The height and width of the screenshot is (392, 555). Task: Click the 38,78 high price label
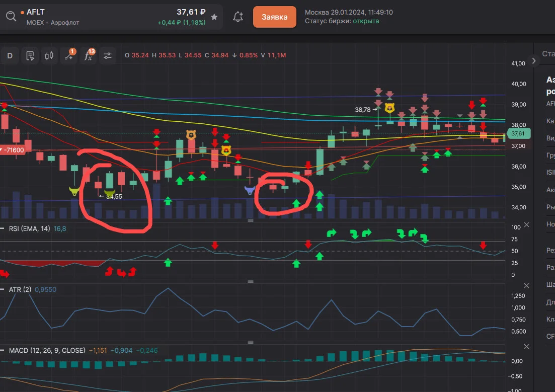click(x=363, y=110)
